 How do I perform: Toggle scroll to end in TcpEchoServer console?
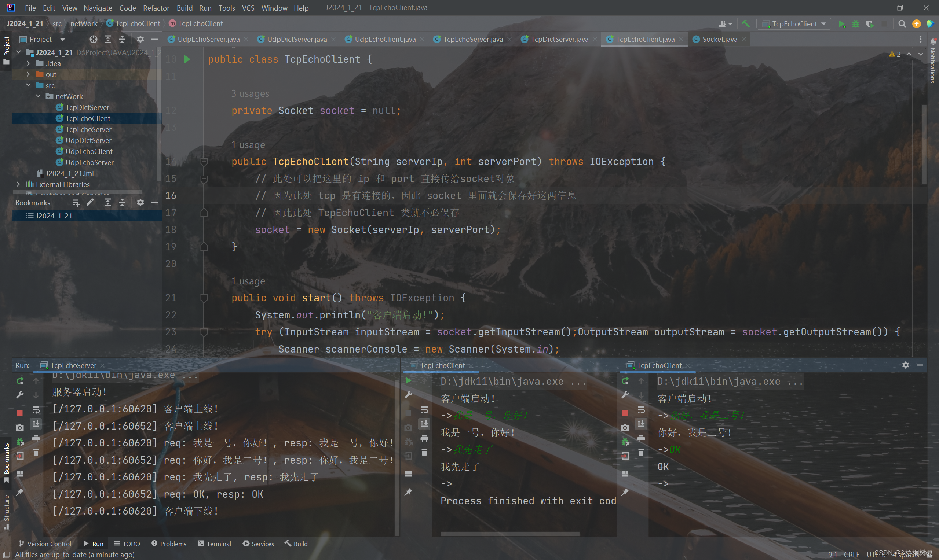click(36, 424)
